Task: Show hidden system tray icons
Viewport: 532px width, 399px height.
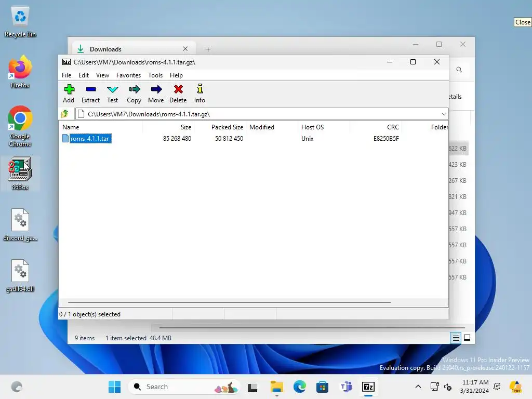Action: 418,387
